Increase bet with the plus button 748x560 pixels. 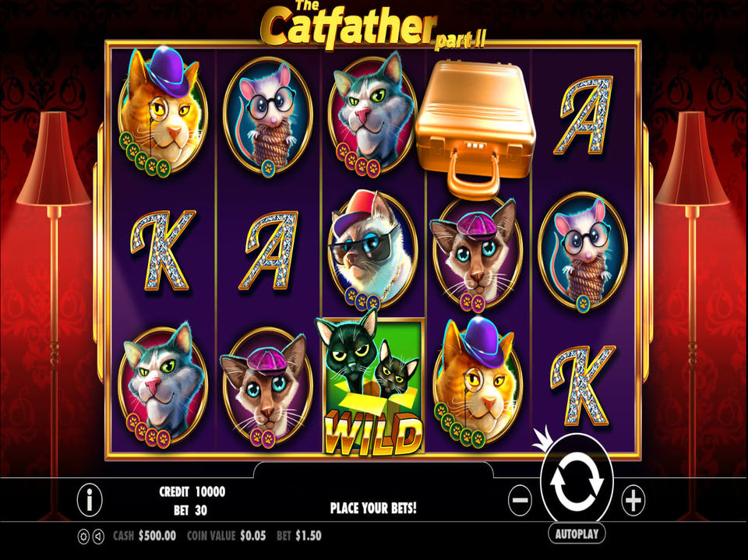[x=633, y=500]
